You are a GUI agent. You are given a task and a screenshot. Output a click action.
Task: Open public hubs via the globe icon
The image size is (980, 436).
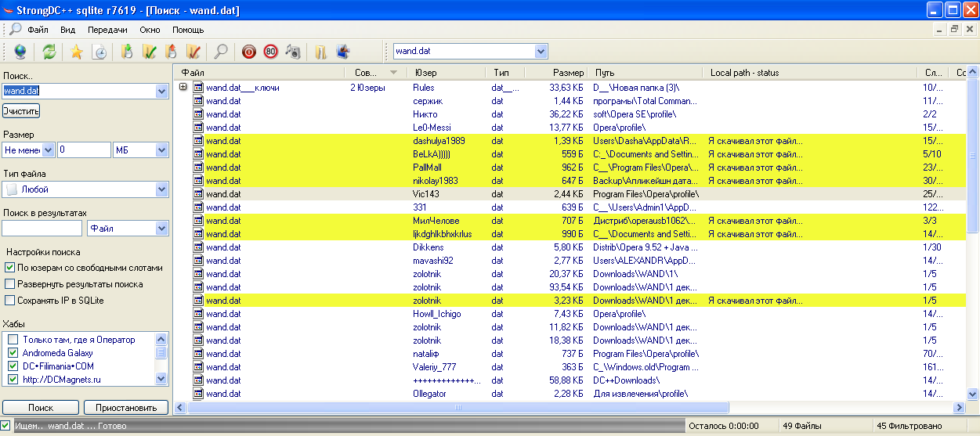(x=20, y=52)
